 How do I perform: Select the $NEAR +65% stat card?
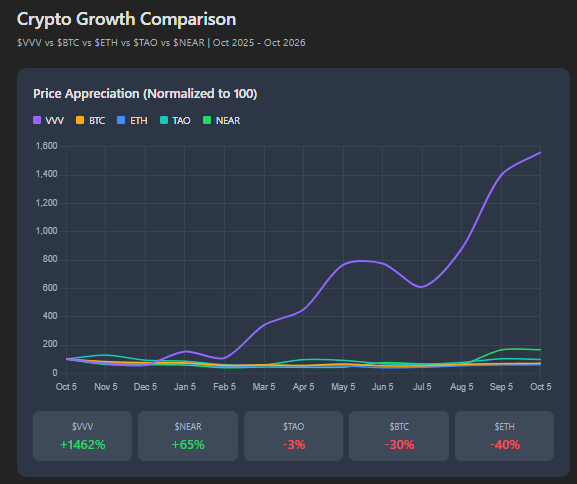[x=188, y=436]
